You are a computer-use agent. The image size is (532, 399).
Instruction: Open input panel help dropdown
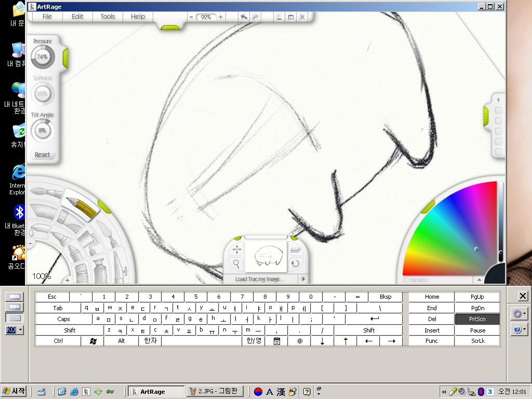coord(519,329)
